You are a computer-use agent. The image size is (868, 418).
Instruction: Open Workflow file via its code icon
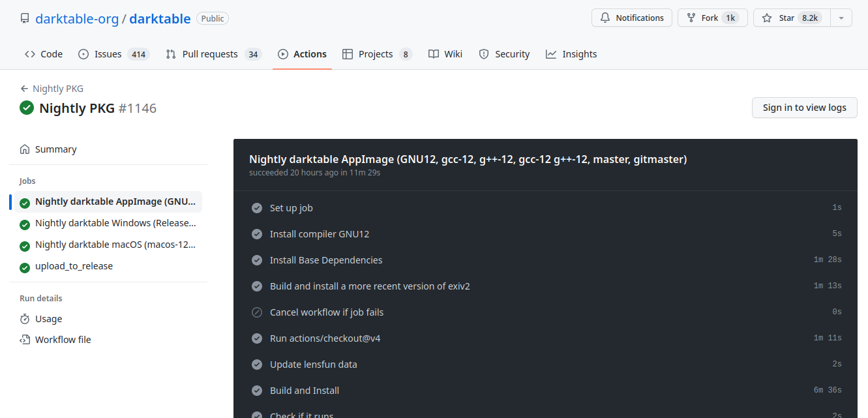click(24, 339)
